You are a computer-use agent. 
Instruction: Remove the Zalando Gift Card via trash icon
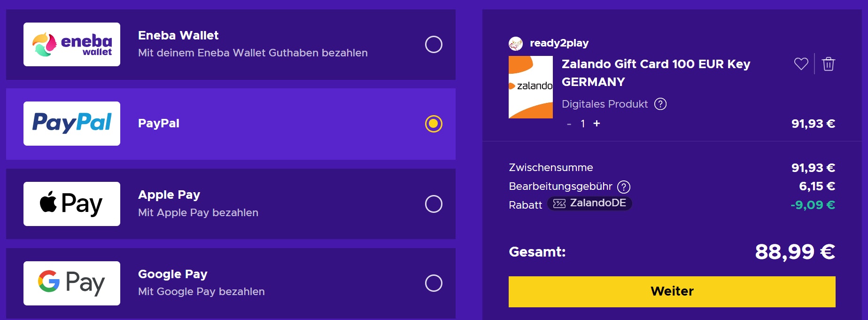point(829,64)
